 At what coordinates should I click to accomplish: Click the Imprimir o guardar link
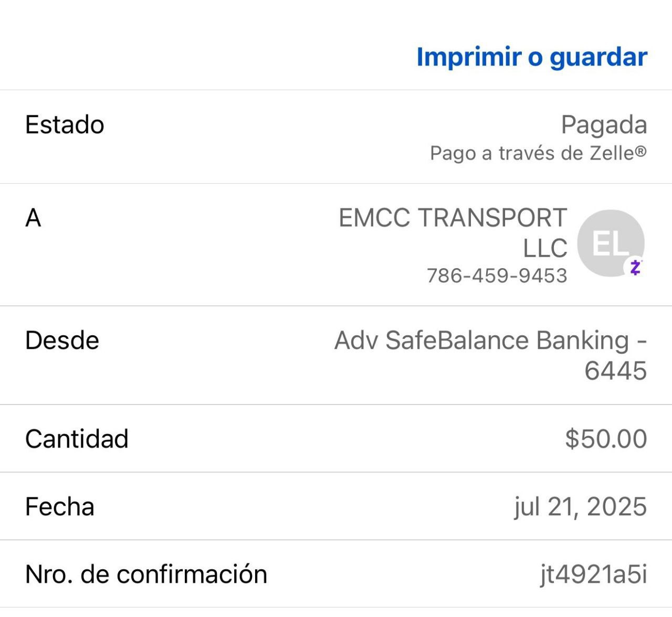click(x=531, y=57)
